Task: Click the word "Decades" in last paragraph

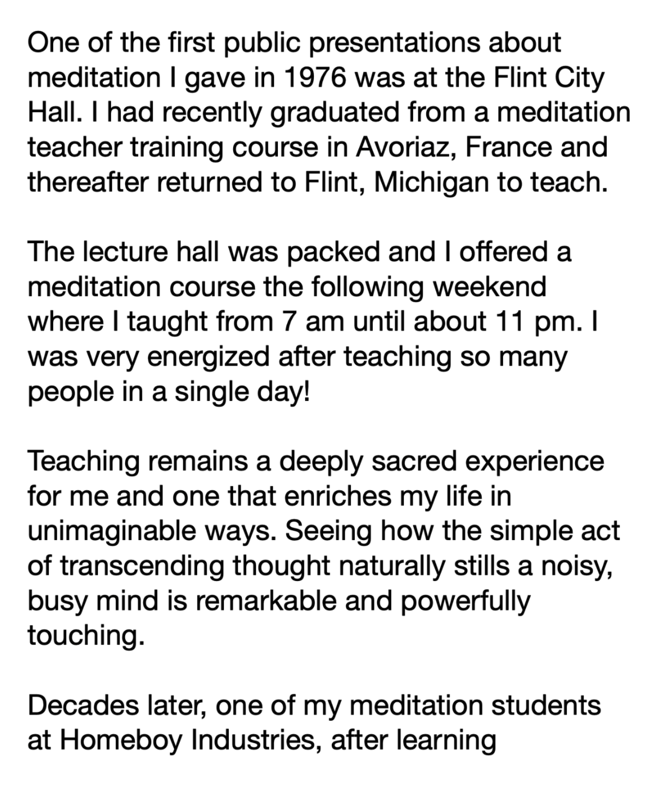Action: point(83,706)
